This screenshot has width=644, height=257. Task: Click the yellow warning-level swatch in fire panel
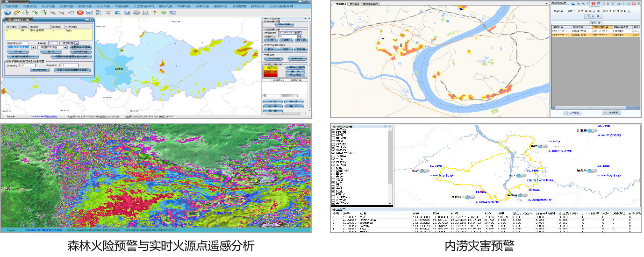point(271,68)
